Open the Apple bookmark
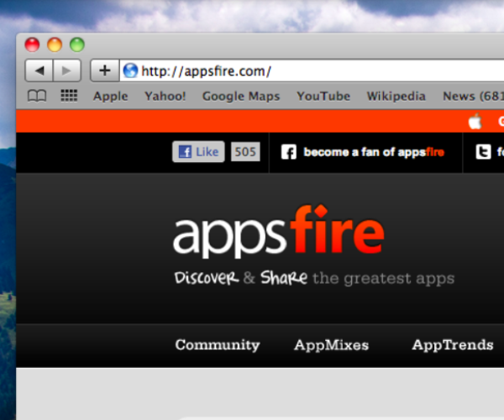 [x=111, y=96]
